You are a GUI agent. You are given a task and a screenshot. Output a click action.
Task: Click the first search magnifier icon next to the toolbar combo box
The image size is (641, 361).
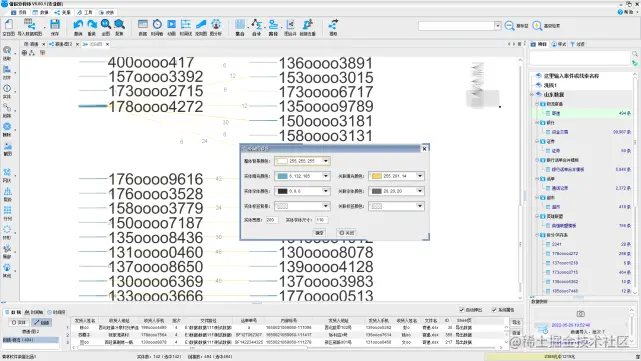(x=509, y=26)
